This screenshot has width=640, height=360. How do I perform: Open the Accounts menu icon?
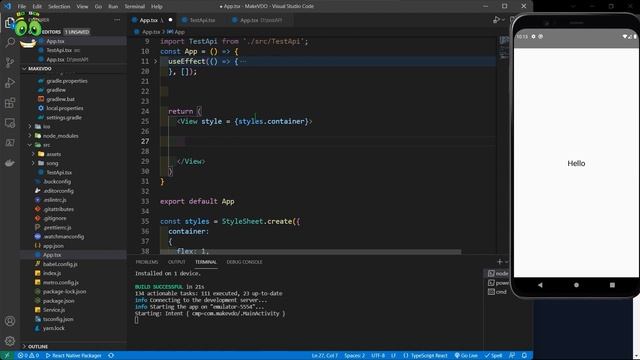[x=10, y=321]
